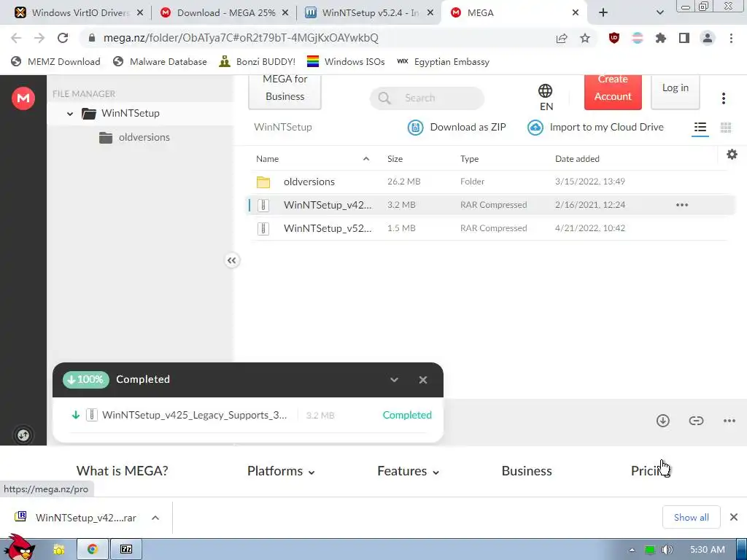Screen dimensions: 747x560
Task: Open Egyptian Embassy bookmark
Action: pyautogui.click(x=443, y=62)
